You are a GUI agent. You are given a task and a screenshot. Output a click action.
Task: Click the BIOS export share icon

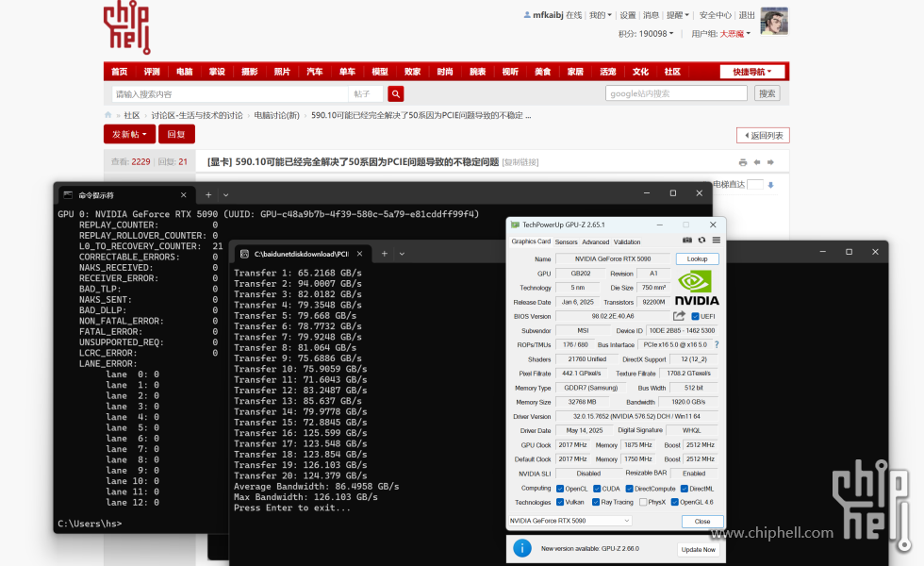point(679,316)
